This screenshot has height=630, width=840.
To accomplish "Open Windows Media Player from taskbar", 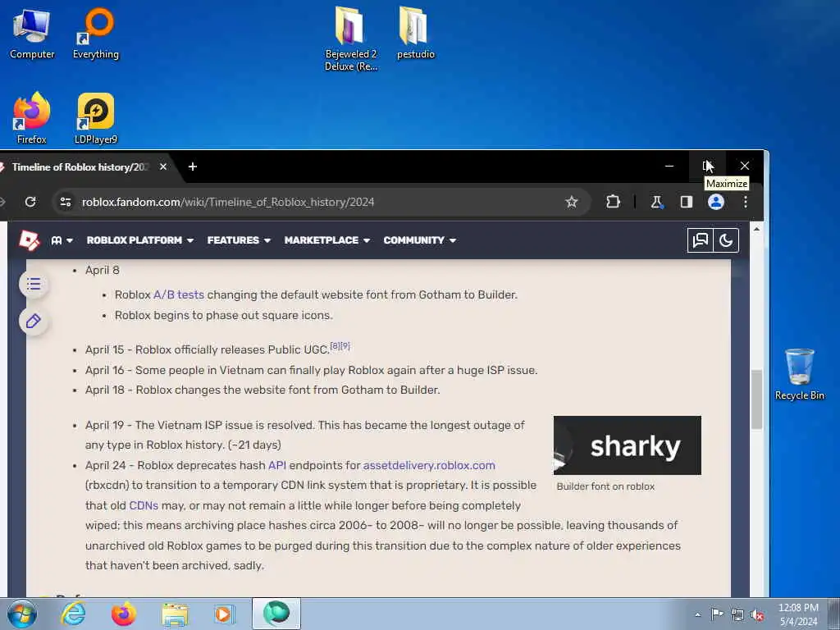I will 224,614.
